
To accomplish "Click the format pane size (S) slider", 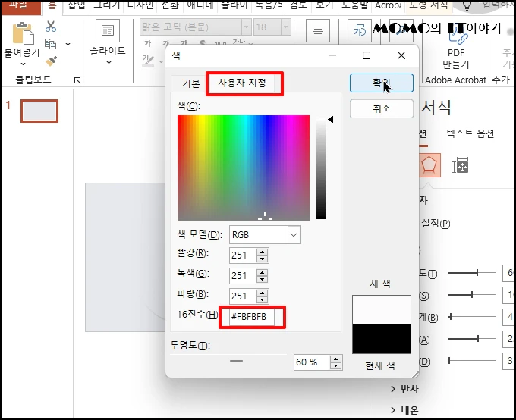I will [472, 294].
